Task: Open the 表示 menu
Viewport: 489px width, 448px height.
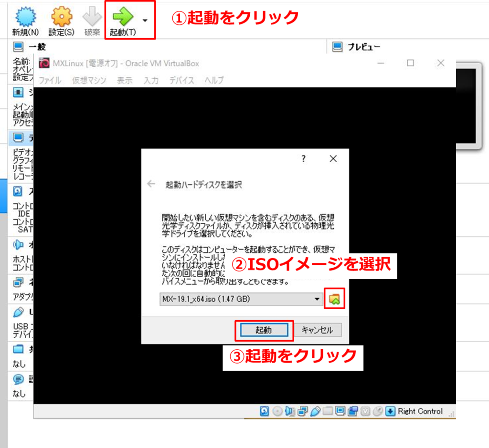Action: click(125, 80)
